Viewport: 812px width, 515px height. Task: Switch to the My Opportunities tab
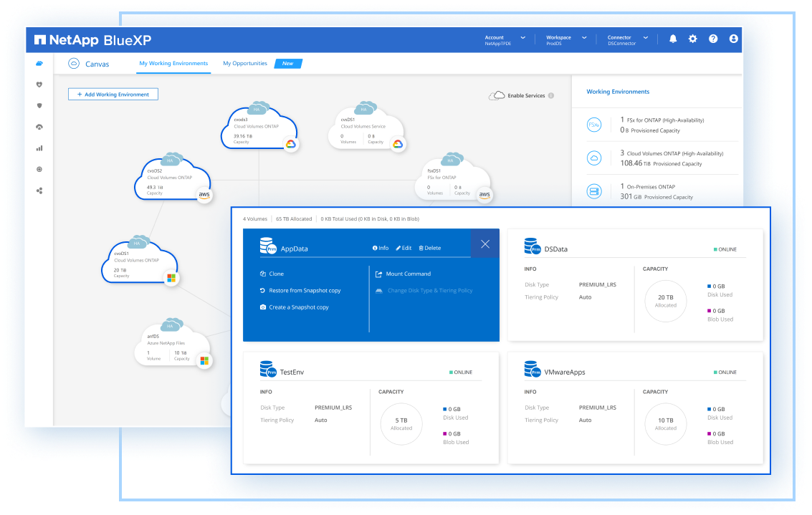[245, 63]
